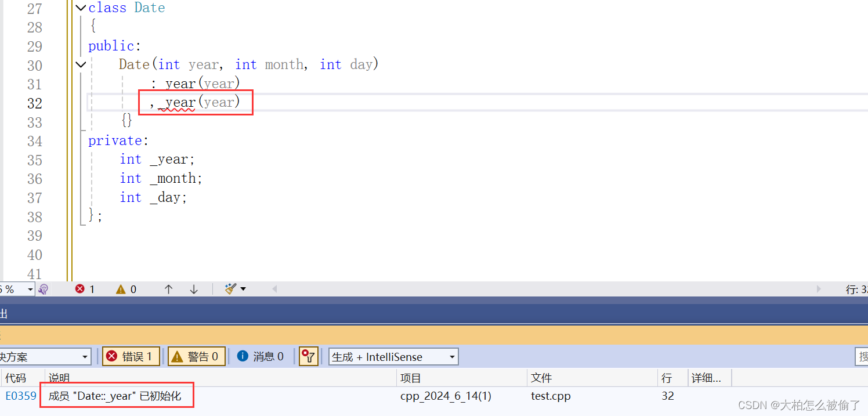Open the 生成 + IntelliSense dropdown
This screenshot has width=868, height=416.
click(393, 357)
